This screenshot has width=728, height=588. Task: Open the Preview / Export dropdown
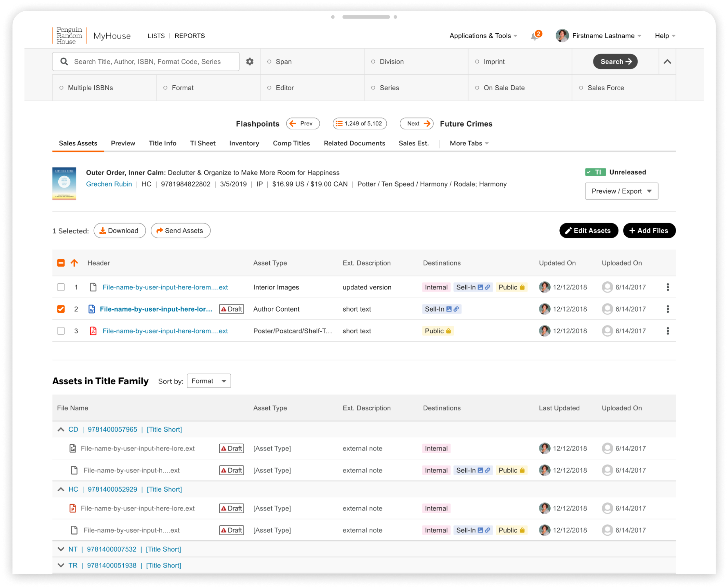coord(621,191)
